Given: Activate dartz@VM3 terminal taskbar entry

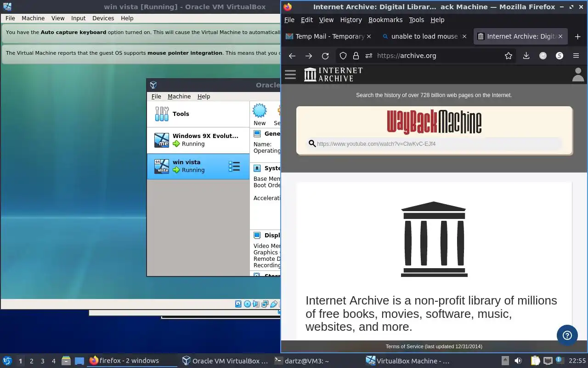Looking at the screenshot, I should coord(317,361).
